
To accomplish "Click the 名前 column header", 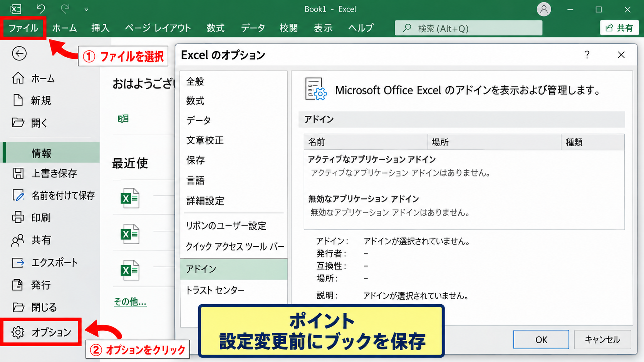I will 366,142.
